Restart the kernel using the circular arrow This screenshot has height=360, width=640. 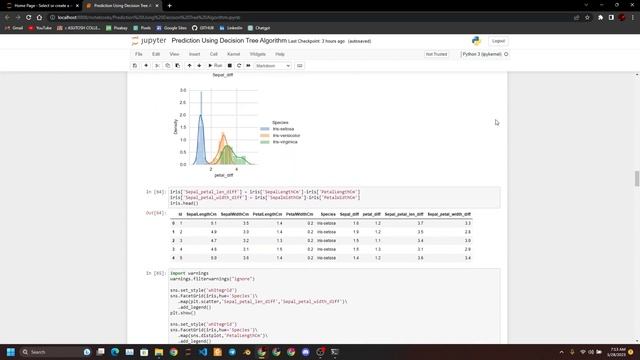click(239, 66)
